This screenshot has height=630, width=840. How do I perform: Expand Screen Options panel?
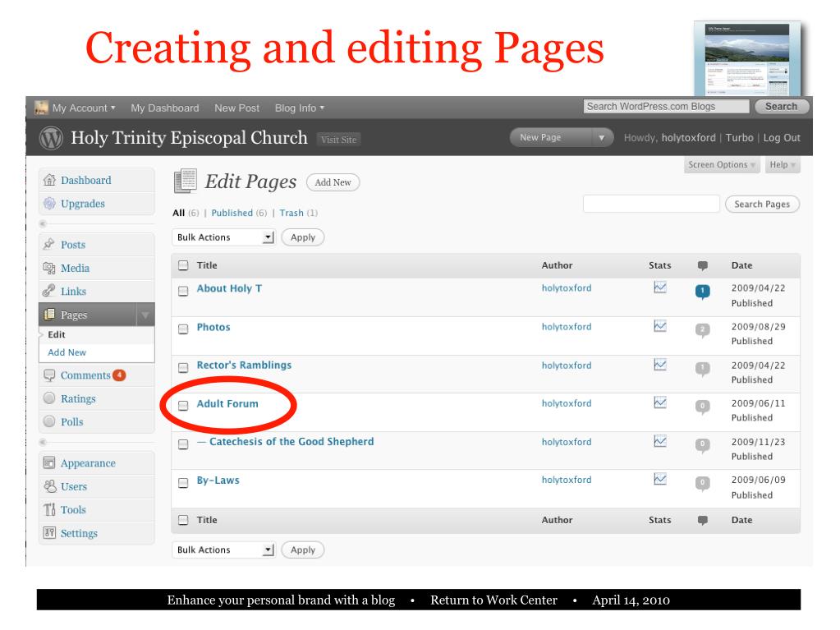(x=721, y=165)
